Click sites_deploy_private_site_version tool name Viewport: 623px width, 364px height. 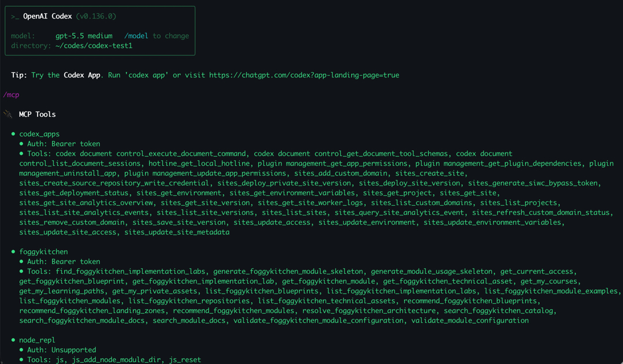pos(284,183)
